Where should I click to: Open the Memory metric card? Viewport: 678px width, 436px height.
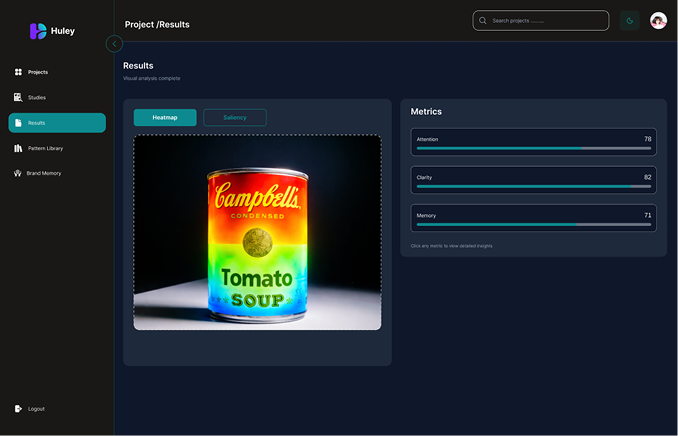[534, 218]
